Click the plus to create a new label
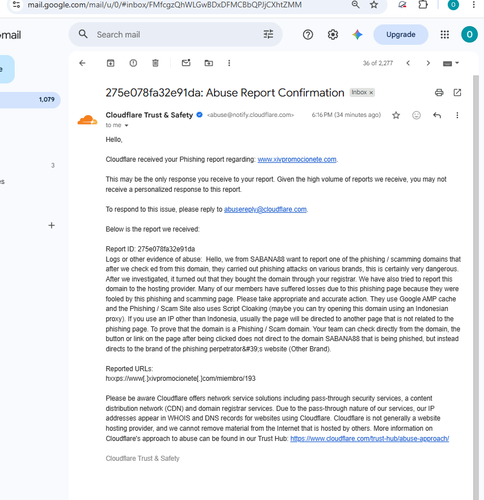This screenshot has width=484, height=500. pyautogui.click(x=51, y=225)
